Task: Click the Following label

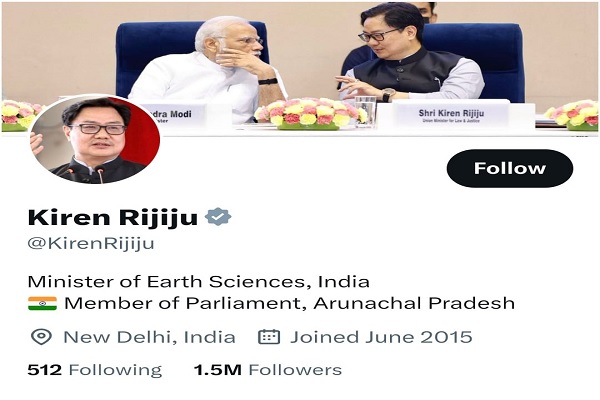Action: tap(115, 370)
